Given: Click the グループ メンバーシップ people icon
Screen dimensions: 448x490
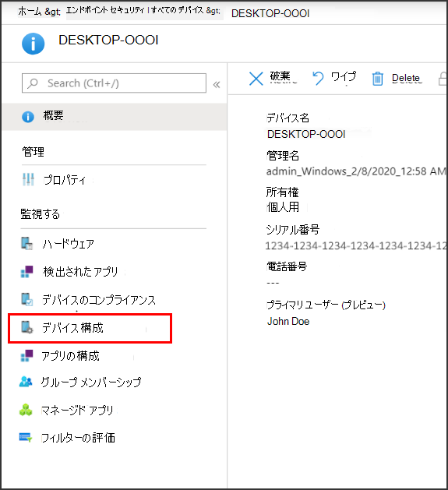Looking at the screenshot, I should (26, 382).
